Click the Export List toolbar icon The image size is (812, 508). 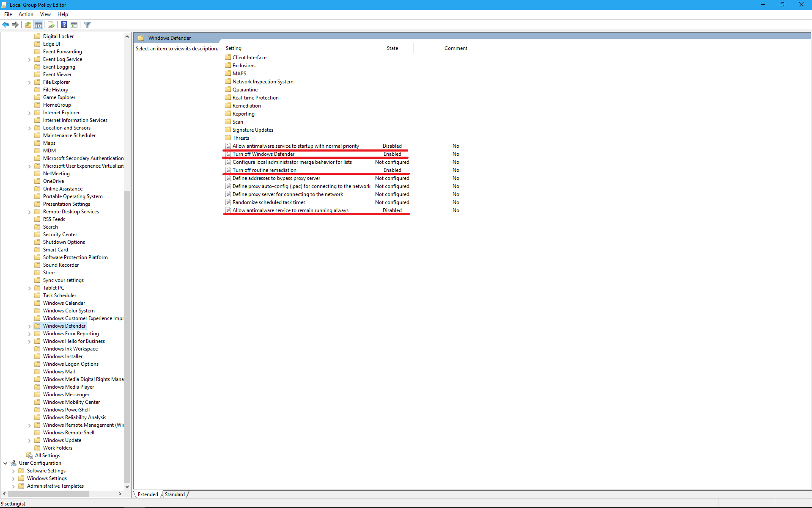click(x=51, y=25)
